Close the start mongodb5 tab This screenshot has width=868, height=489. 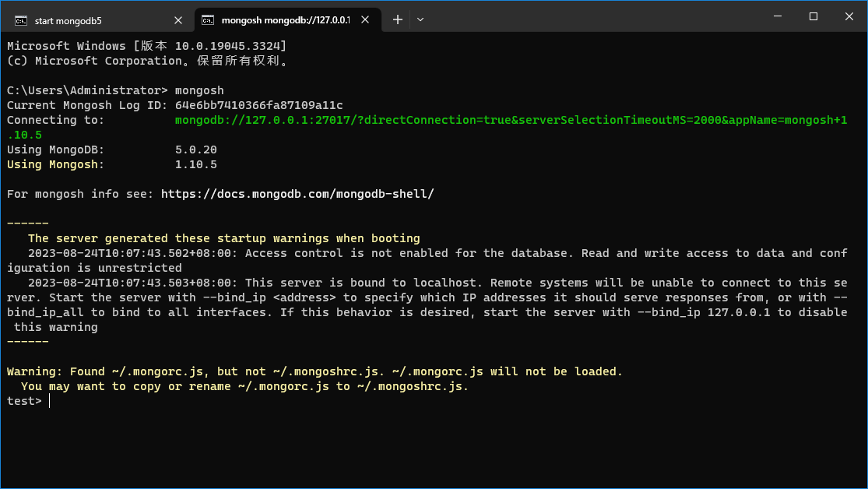point(178,20)
